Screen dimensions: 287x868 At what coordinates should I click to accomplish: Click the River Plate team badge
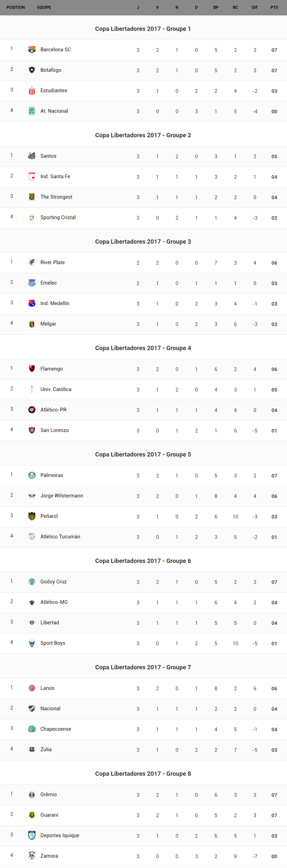coord(32,262)
